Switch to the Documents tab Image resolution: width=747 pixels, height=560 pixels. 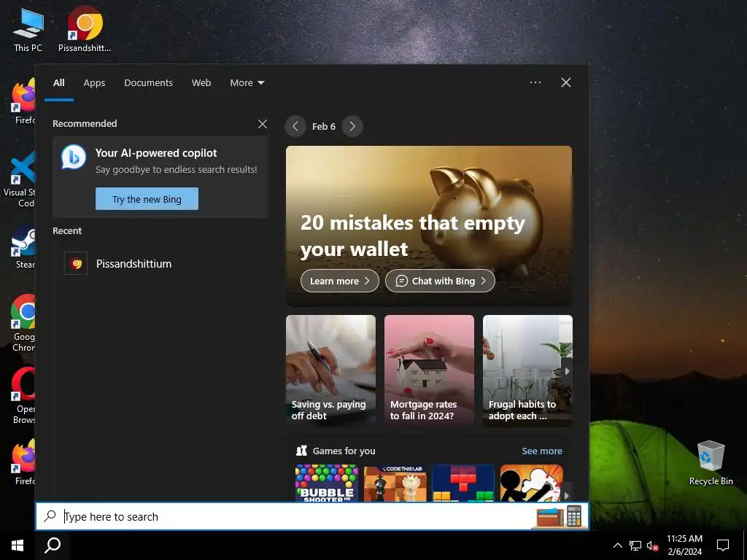point(148,83)
